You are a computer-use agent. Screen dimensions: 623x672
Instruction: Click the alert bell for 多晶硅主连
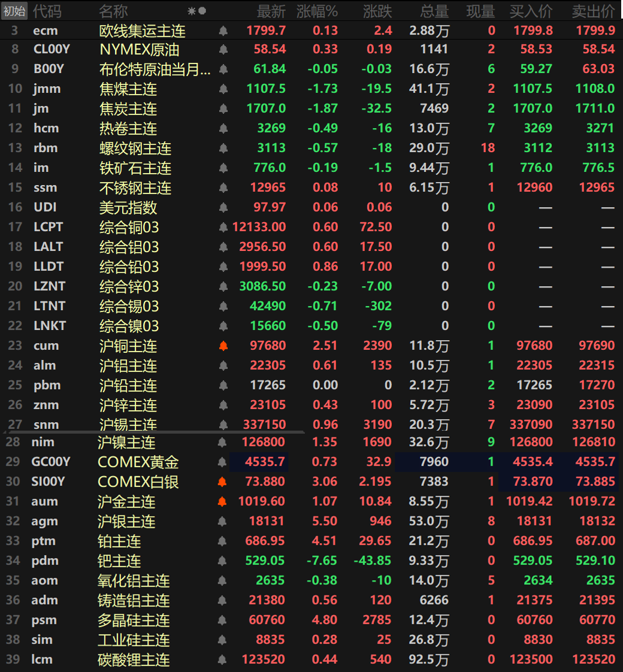(x=222, y=620)
